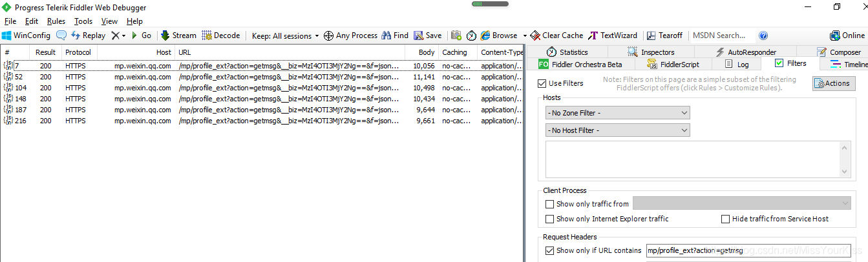This screenshot has height=262, width=868.
Task: Click the Go resume button
Action: pyautogui.click(x=142, y=35)
